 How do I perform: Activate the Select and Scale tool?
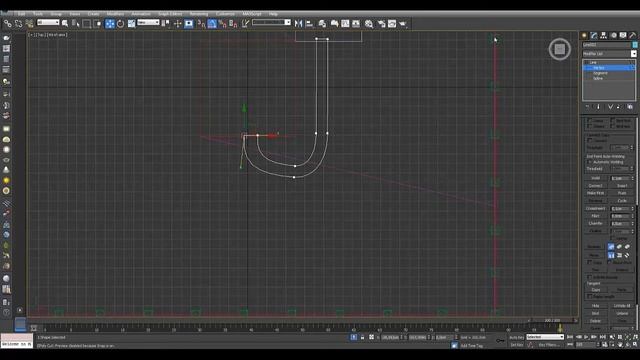[131, 24]
